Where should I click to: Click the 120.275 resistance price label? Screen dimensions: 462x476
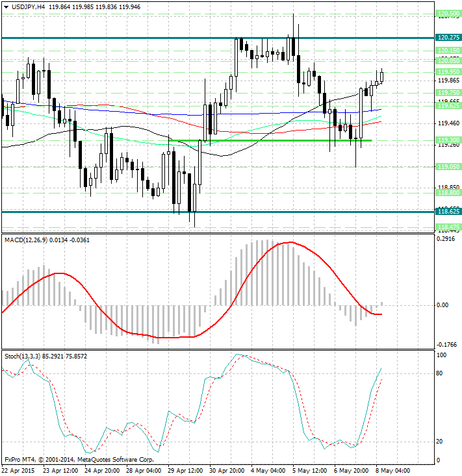[x=449, y=38]
